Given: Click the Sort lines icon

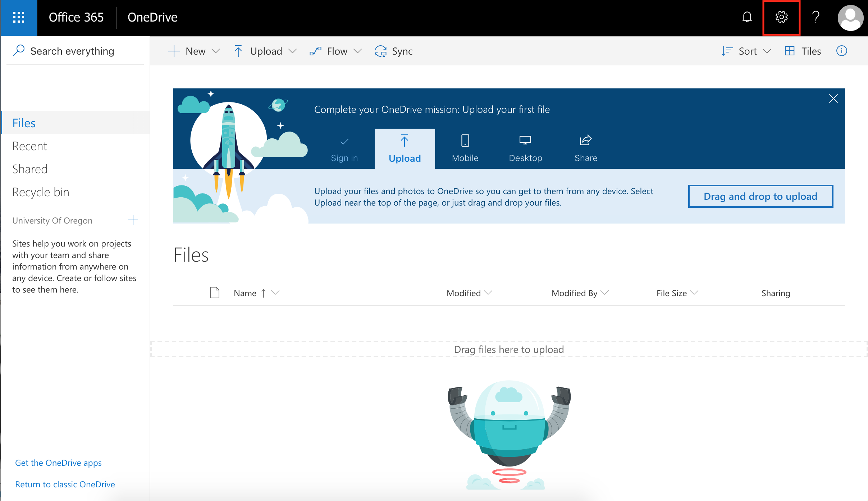Looking at the screenshot, I should [727, 51].
